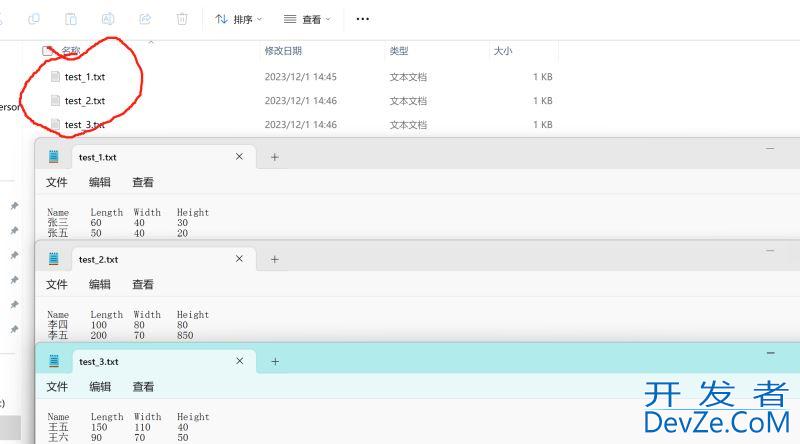Click the Delete trash icon in Explorer toolbar

(182, 19)
